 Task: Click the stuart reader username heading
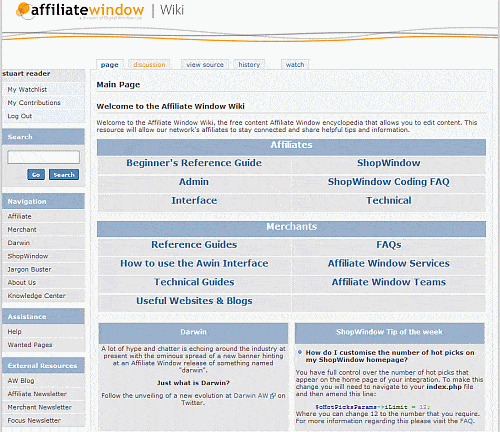tap(26, 74)
